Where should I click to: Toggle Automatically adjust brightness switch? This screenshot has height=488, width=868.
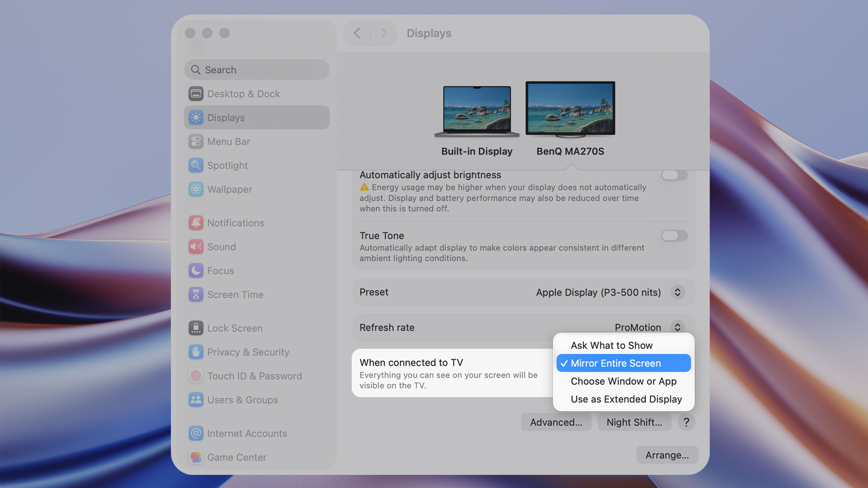674,175
